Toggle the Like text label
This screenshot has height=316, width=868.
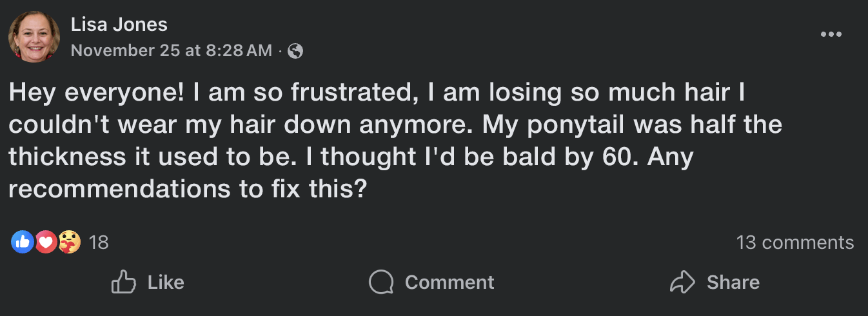point(166,282)
